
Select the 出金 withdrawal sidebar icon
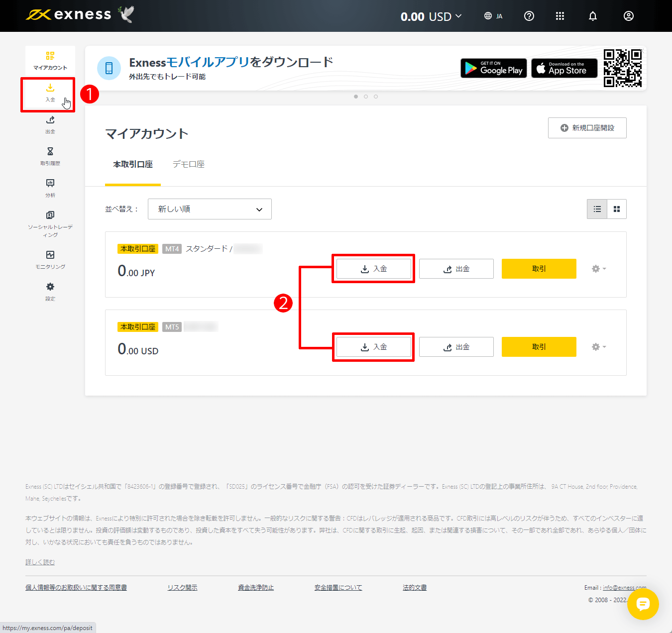click(49, 124)
